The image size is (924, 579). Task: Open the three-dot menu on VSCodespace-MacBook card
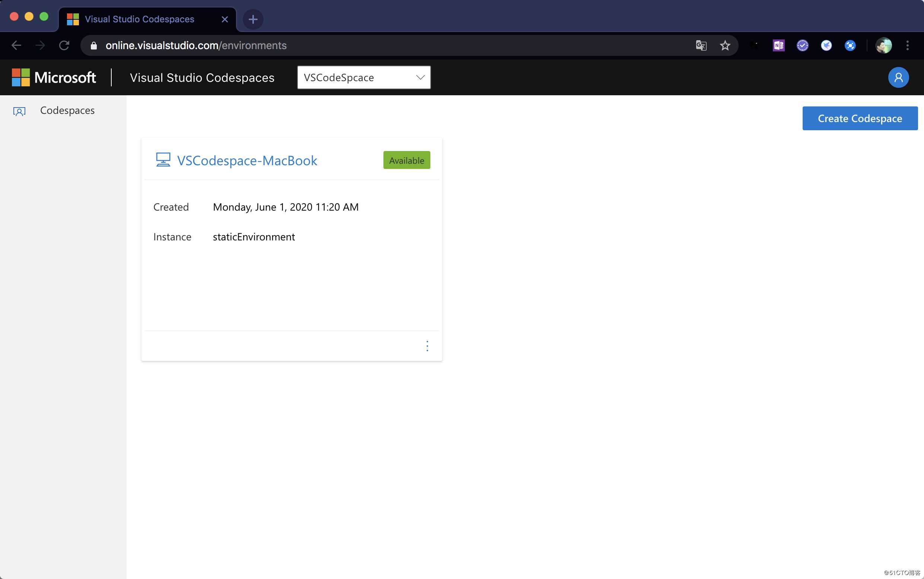[x=427, y=346]
